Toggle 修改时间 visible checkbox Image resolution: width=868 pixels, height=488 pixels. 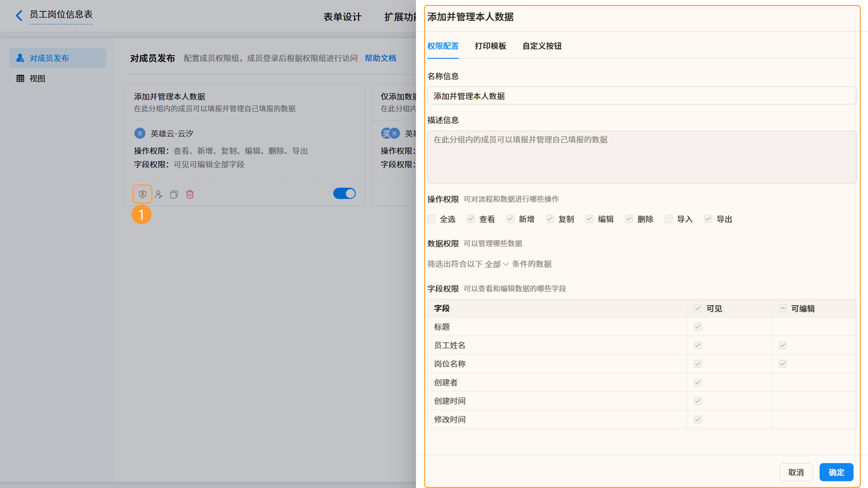tap(698, 419)
